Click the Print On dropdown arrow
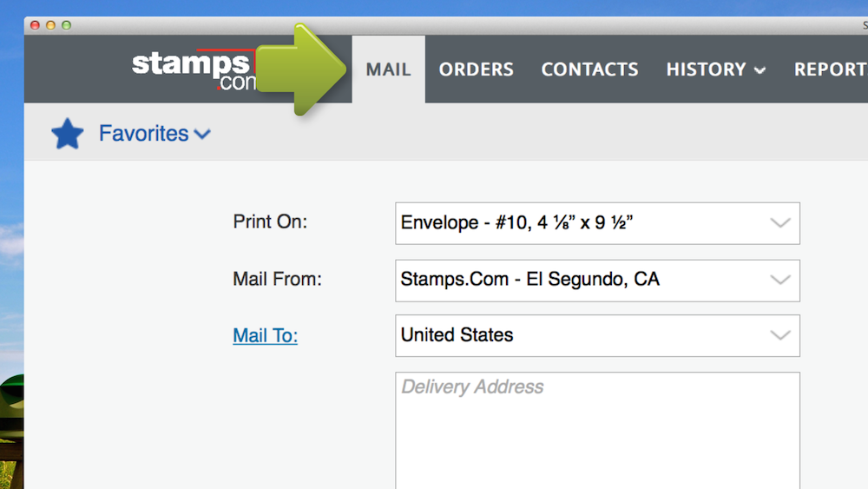 point(780,223)
